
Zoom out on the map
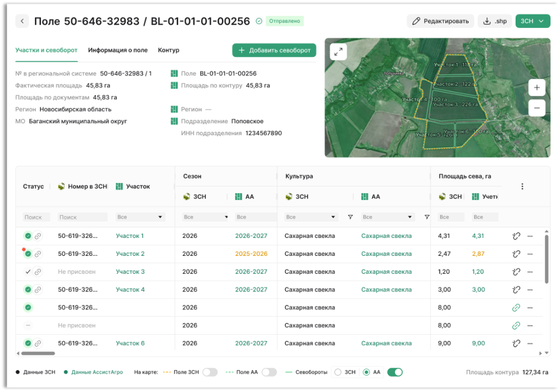coord(536,108)
